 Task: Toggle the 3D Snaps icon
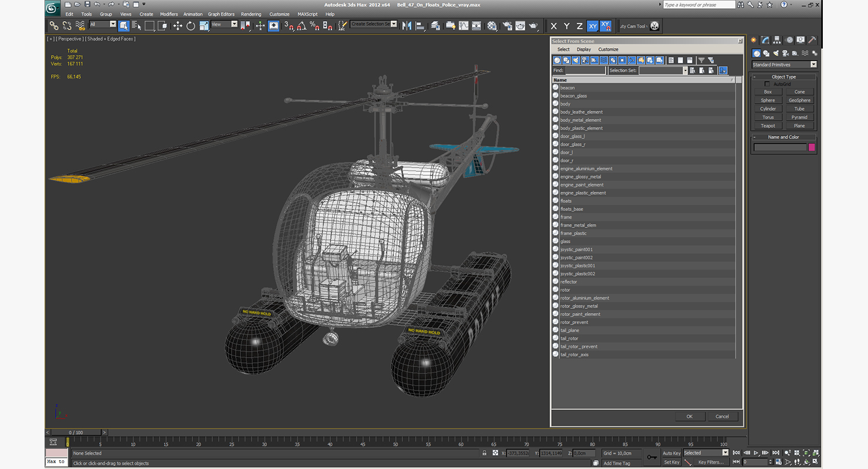tap(289, 26)
